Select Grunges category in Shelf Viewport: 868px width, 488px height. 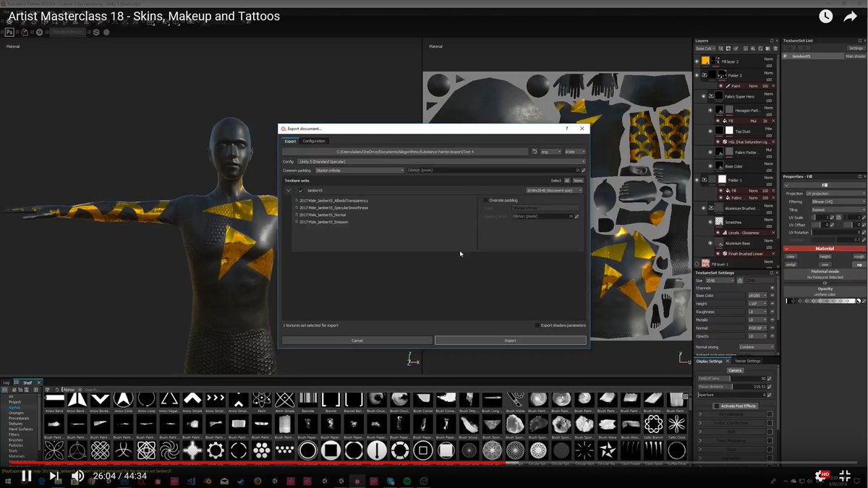pos(15,413)
